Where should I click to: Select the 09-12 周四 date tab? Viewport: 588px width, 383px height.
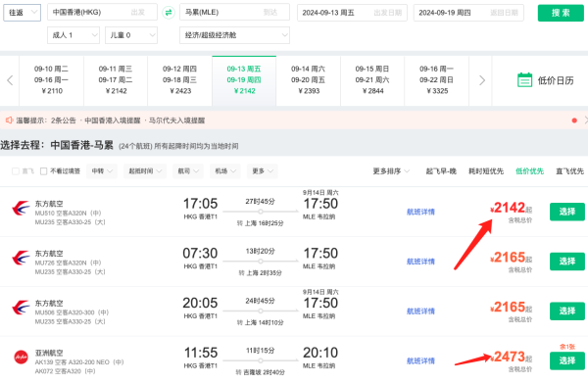(x=180, y=80)
